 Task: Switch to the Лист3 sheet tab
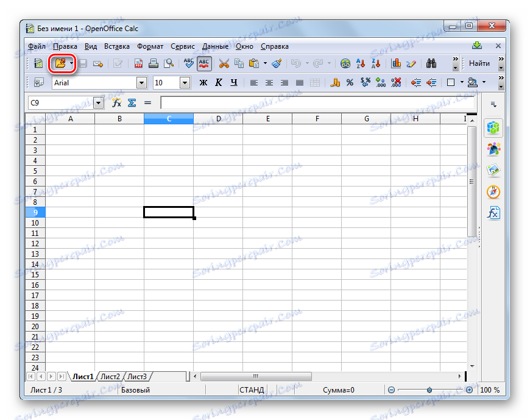coord(137,376)
